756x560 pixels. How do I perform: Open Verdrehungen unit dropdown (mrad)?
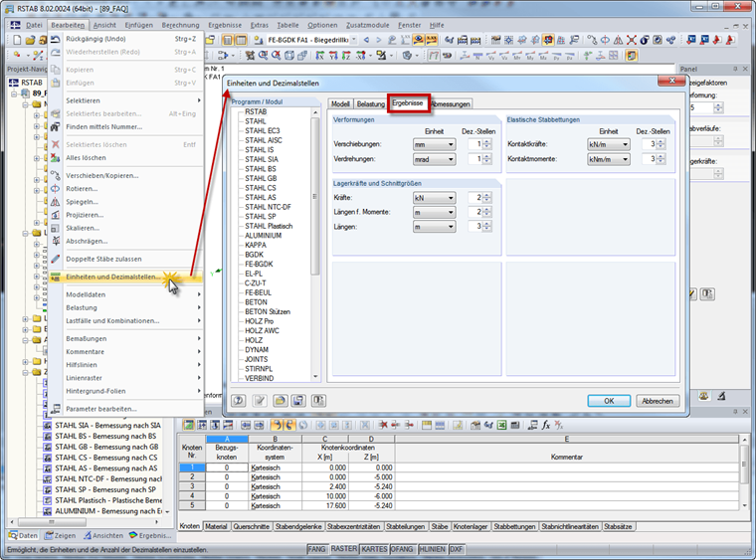(434, 159)
